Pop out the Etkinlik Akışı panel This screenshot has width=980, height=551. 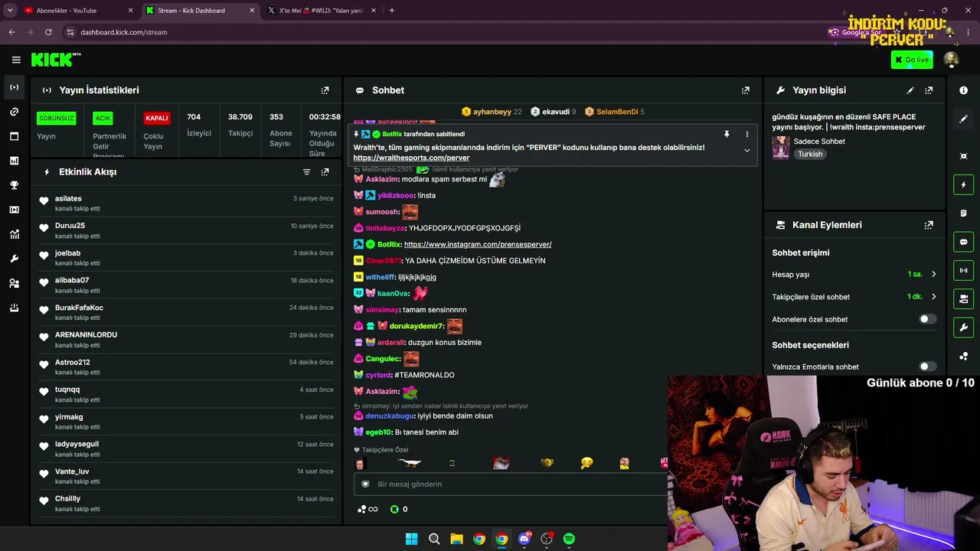(325, 172)
